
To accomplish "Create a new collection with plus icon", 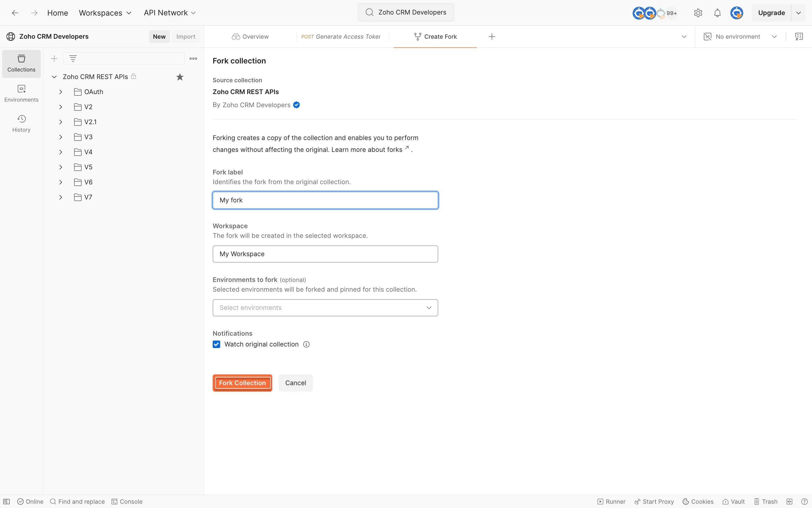I will pos(54,59).
